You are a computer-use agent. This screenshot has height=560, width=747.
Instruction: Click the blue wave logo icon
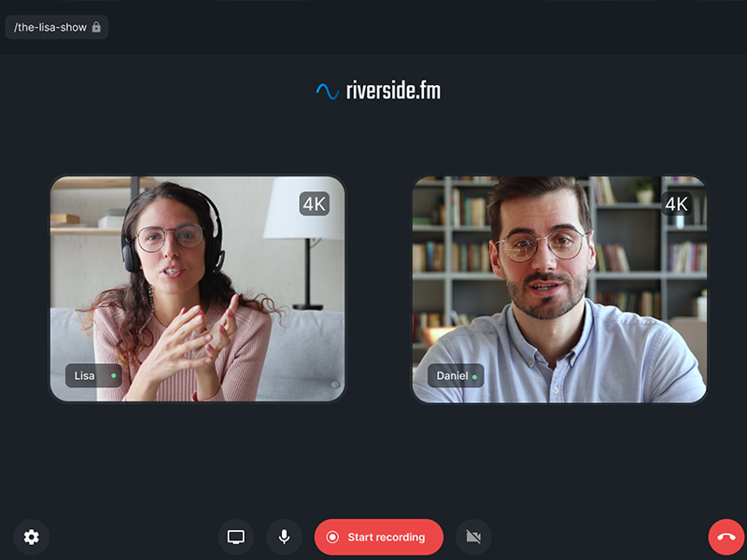click(328, 91)
